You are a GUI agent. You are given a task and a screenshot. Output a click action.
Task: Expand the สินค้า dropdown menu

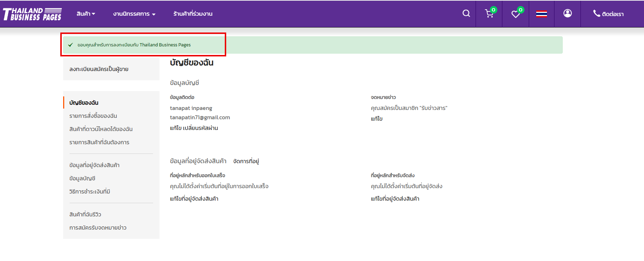point(86,14)
